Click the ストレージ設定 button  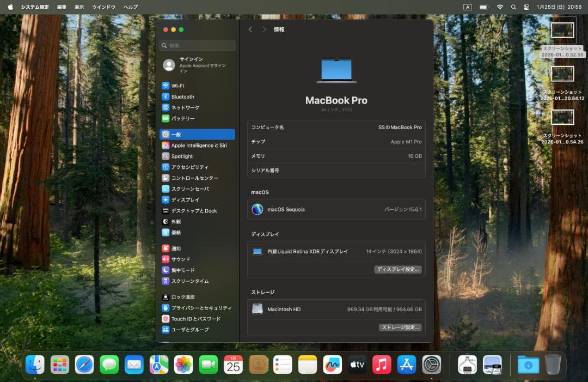(400, 327)
